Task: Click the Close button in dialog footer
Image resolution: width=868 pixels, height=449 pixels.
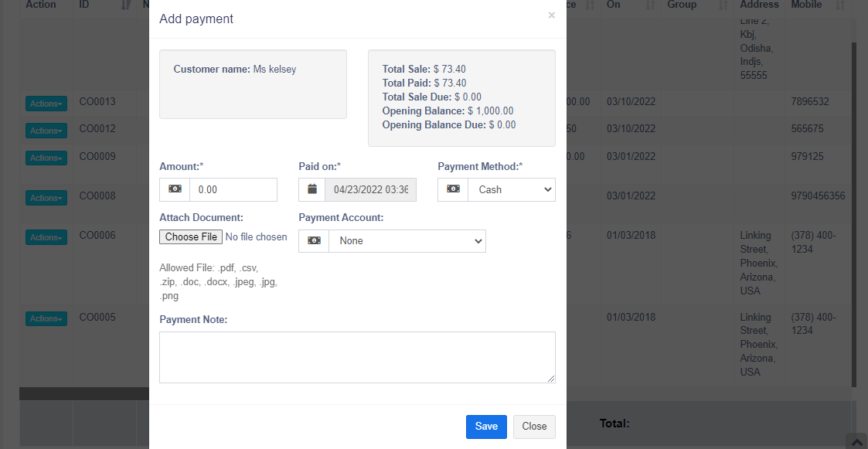Action: [534, 427]
